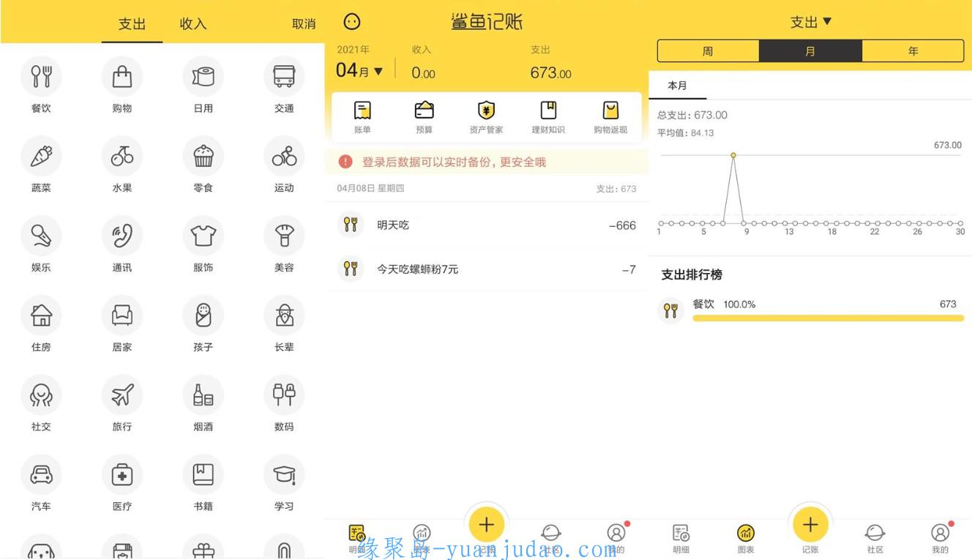Open the 今天吃螺蛳粉7元 record
The image size is (972, 560).
coord(487,269)
